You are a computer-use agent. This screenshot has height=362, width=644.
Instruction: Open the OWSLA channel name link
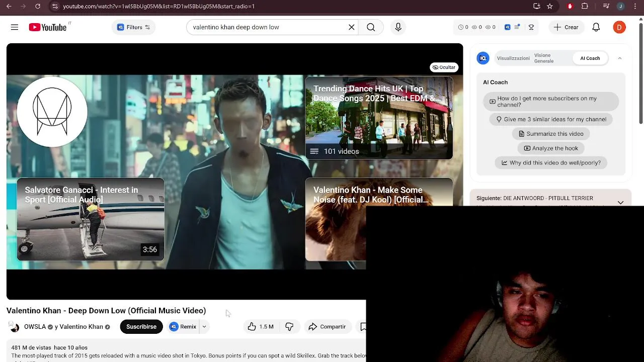click(x=35, y=327)
